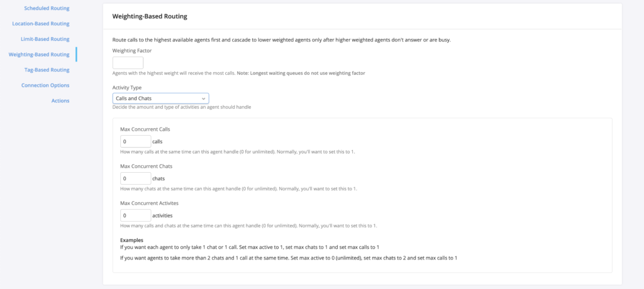644x289 pixels.
Task: Click the Max Concurrent Activites label
Action: pos(148,203)
